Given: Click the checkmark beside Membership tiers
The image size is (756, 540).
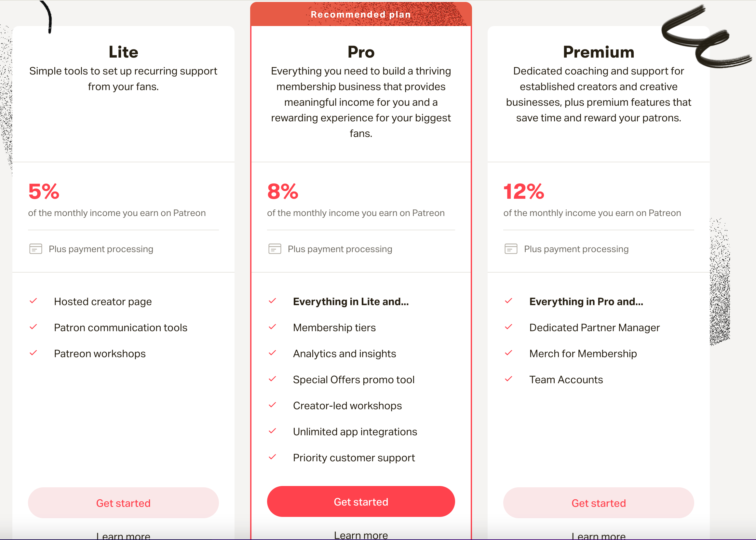Looking at the screenshot, I should [272, 327].
